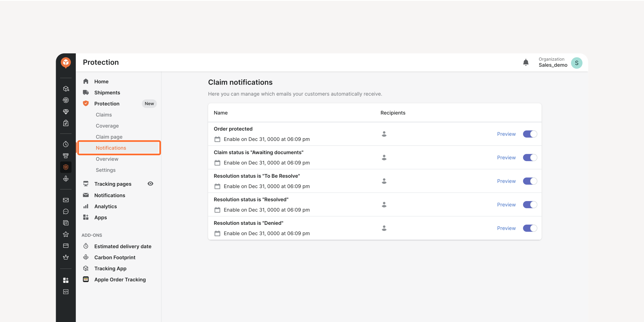Preview the Denied status email
Image resolution: width=644 pixels, height=322 pixels.
[506, 228]
